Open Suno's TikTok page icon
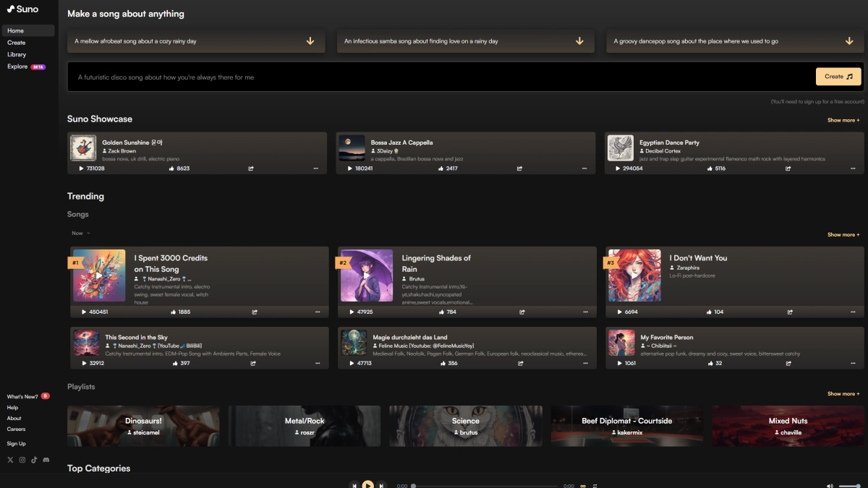Screen dimensions: 868x488 pyautogui.click(x=34, y=460)
